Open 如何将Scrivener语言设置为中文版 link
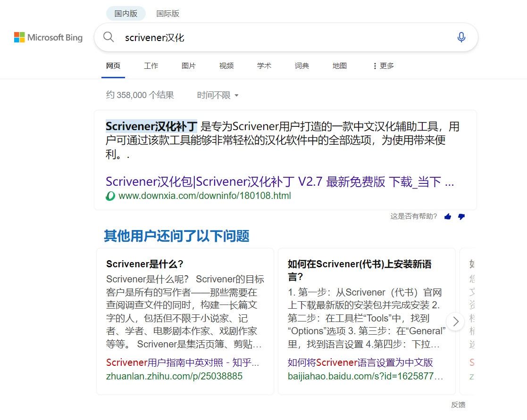The image size is (527, 420). click(x=360, y=362)
